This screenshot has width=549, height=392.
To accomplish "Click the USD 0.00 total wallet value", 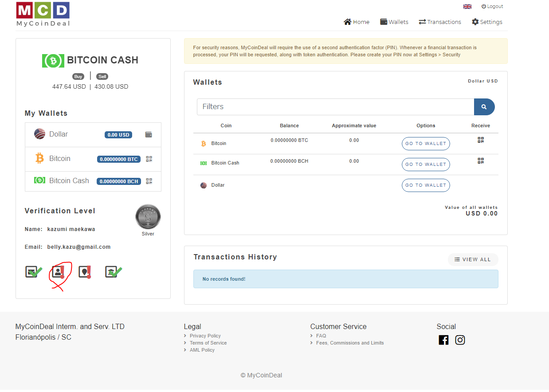I will coord(482,214).
